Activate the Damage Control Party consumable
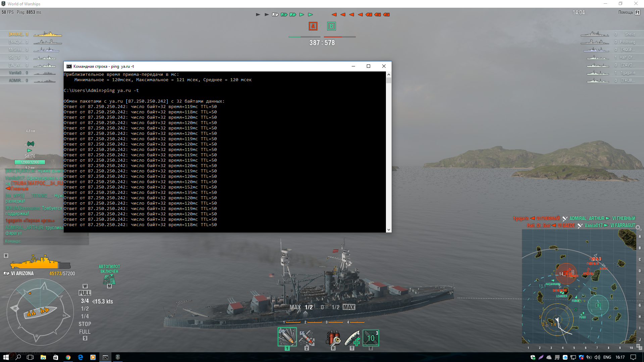The width and height of the screenshot is (644, 362). point(333,338)
